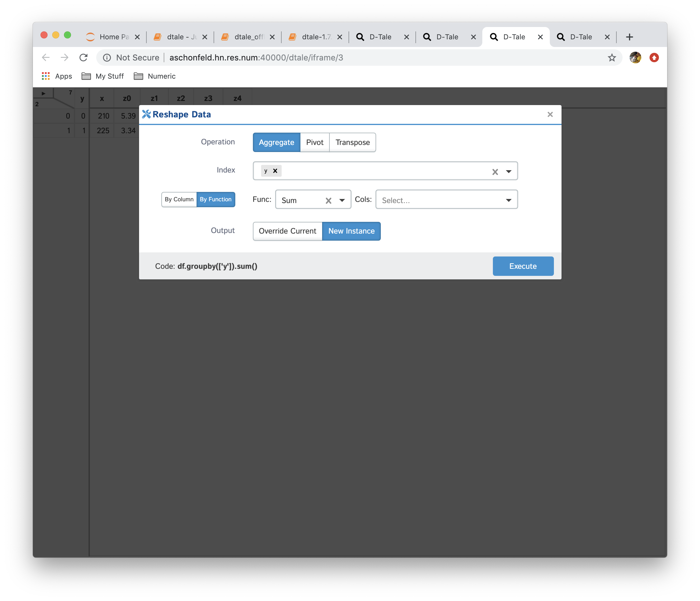The image size is (700, 601).
Task: Choose Override Current output
Action: pyautogui.click(x=288, y=231)
